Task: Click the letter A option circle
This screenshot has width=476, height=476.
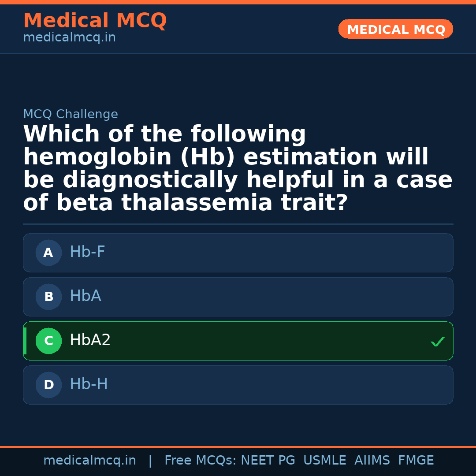Action: point(48,253)
